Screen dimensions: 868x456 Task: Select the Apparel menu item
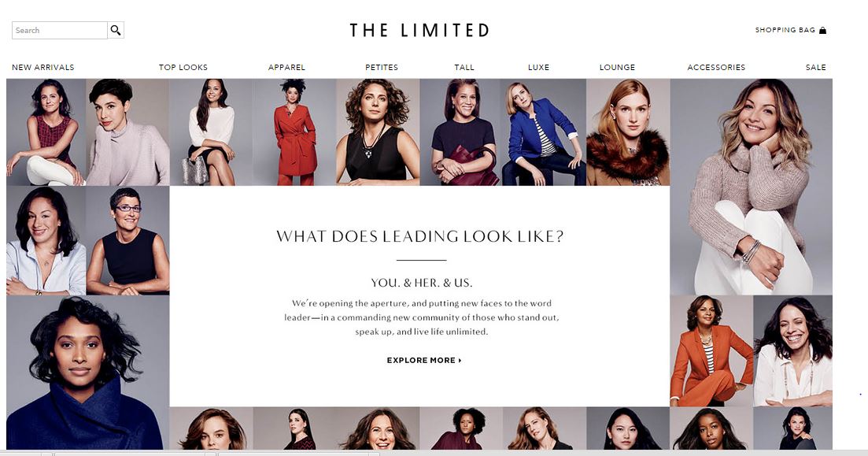(286, 67)
